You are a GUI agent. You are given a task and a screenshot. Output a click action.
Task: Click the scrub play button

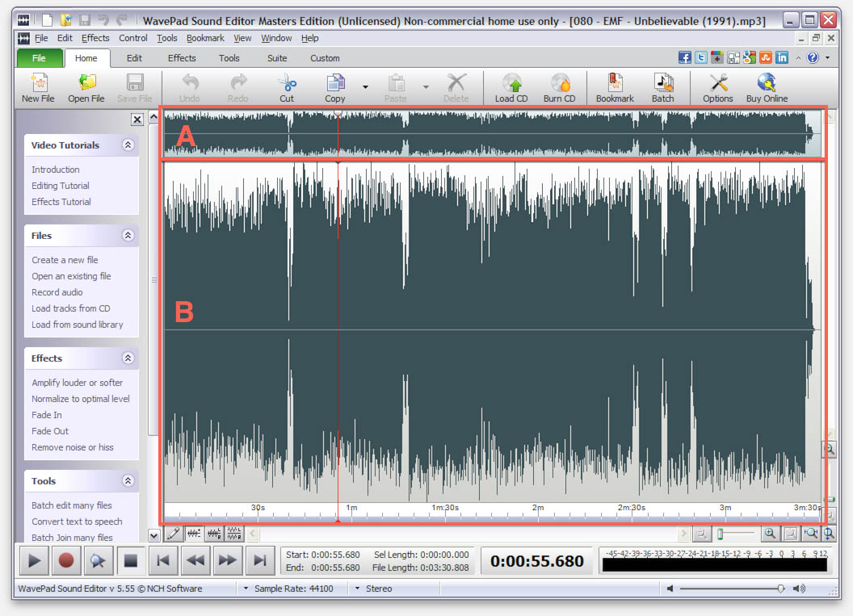[x=98, y=560]
